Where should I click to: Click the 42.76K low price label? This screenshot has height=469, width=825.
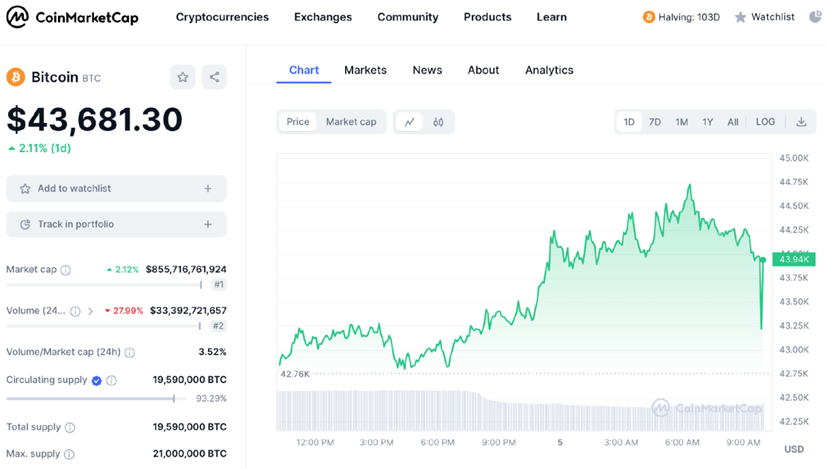tap(295, 374)
